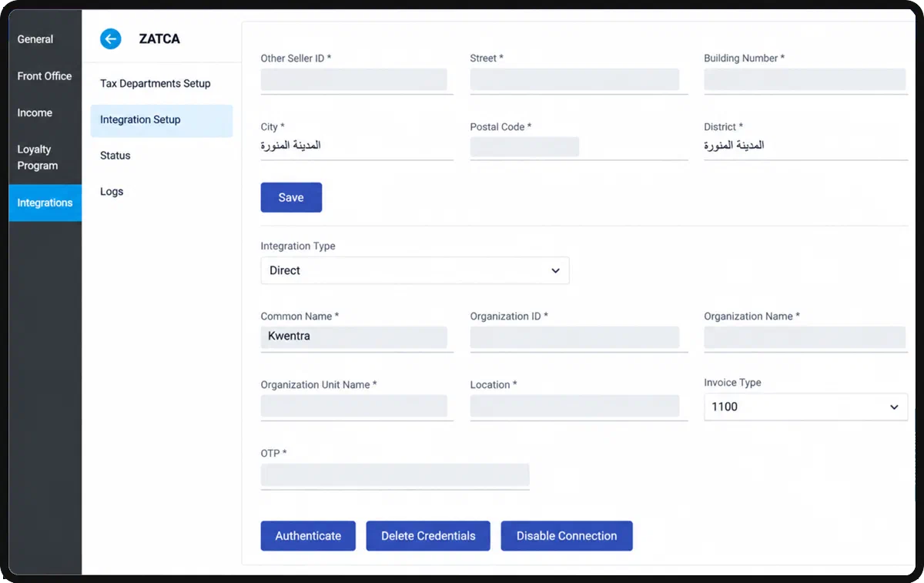This screenshot has width=924, height=583.
Task: Focus the Postal Code input field
Action: click(x=524, y=147)
